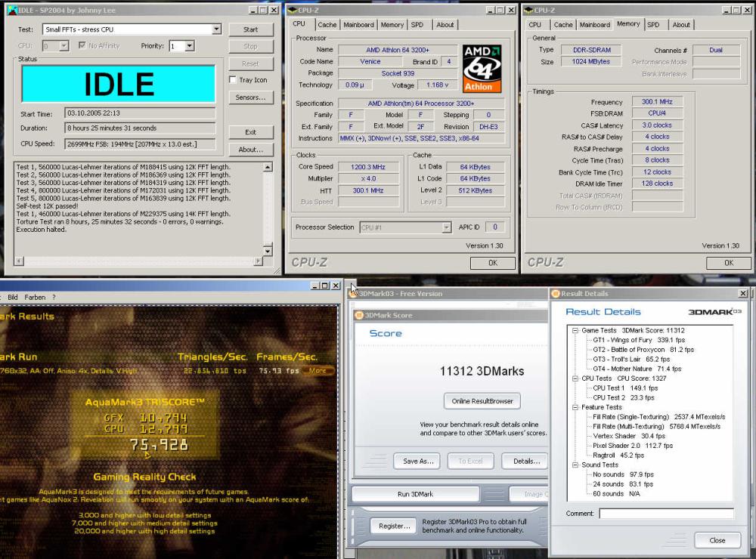Screen dimensions: 756x559
Task: Collapse the CPU Tests tree node
Action: click(575, 378)
